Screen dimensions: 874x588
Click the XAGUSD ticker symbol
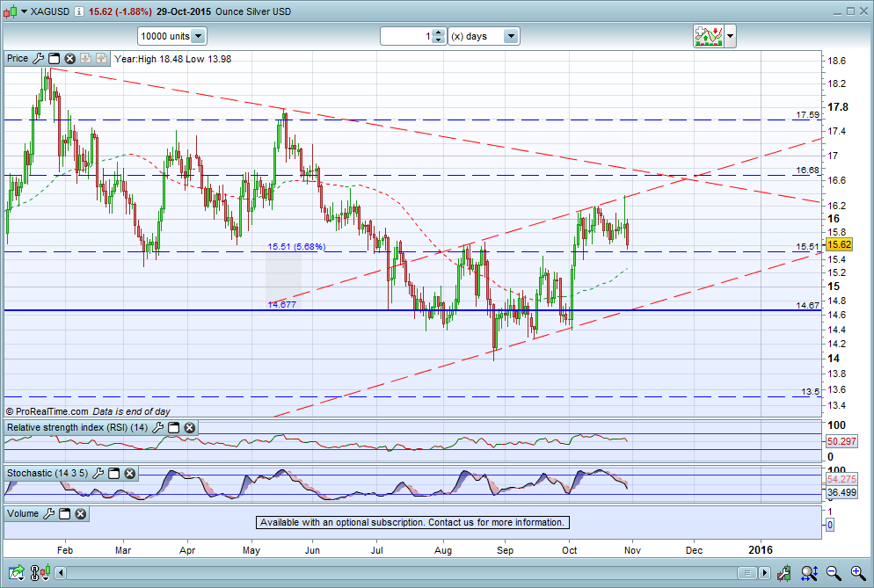50,11
